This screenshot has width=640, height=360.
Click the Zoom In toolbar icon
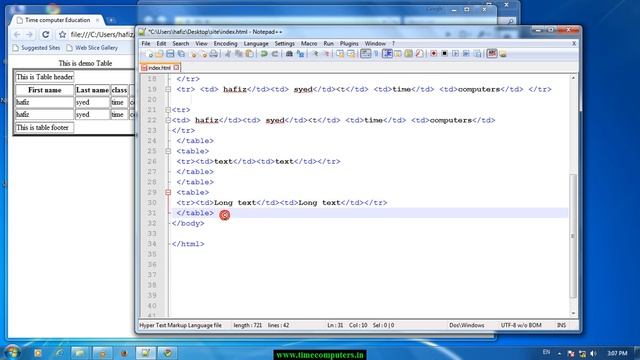coord(315,54)
